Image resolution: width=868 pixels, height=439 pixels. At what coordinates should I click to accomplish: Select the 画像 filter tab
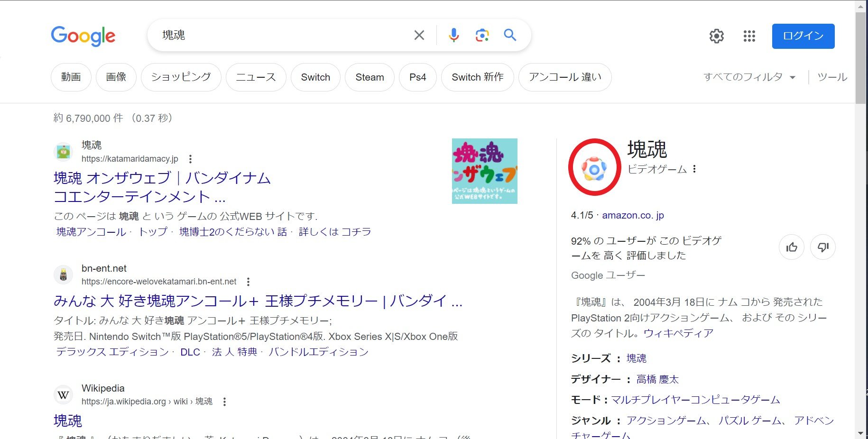coord(116,77)
